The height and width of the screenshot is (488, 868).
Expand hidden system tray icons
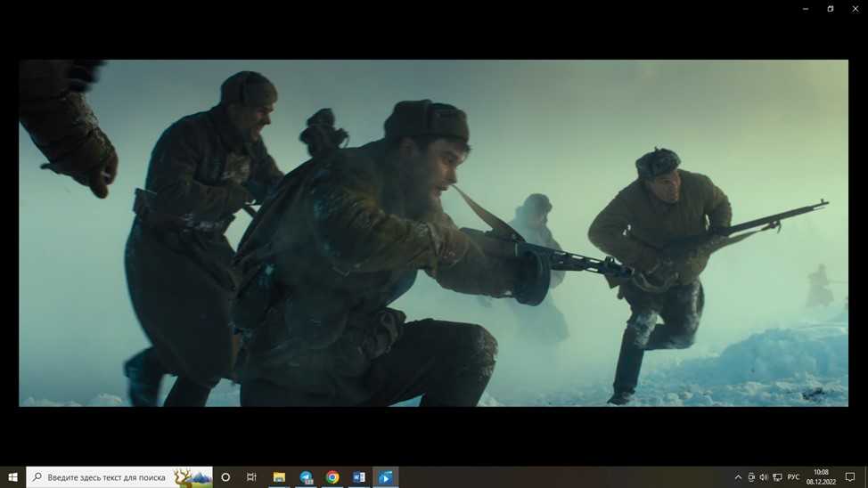738,477
